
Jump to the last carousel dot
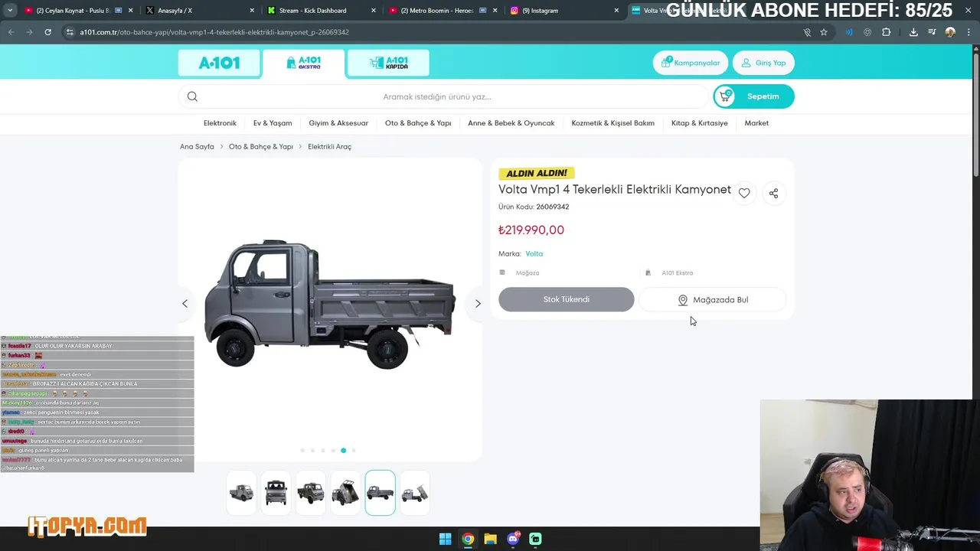click(x=353, y=450)
